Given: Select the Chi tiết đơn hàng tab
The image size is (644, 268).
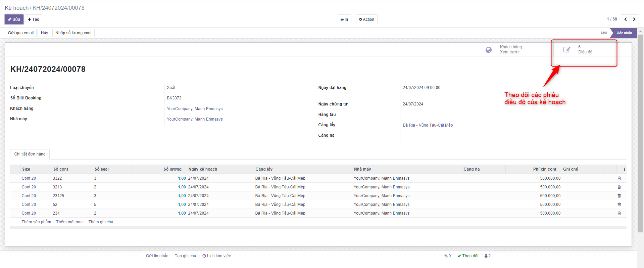Looking at the screenshot, I should (x=30, y=154).
